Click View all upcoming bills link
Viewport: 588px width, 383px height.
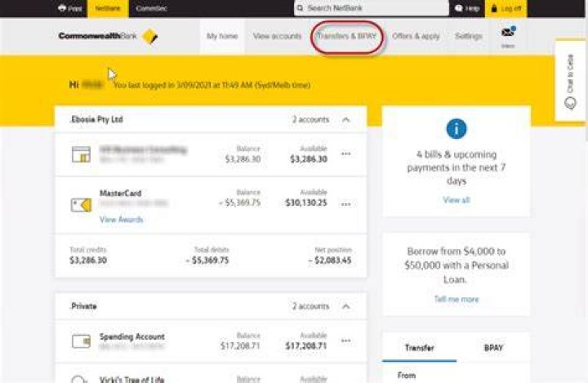[457, 200]
